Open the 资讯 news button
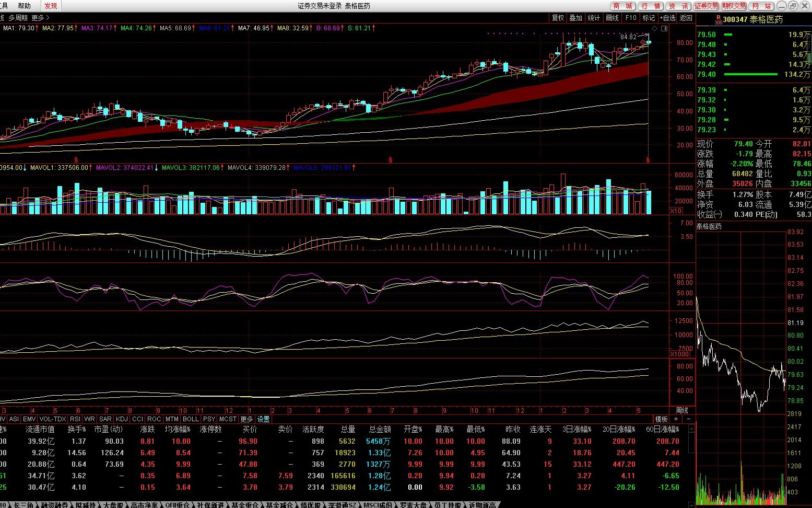Viewport: 812px width, 508px height. [x=678, y=6]
